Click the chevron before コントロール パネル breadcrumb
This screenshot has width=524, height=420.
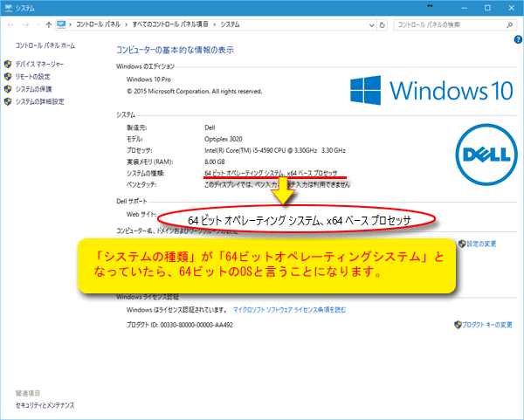(71, 24)
